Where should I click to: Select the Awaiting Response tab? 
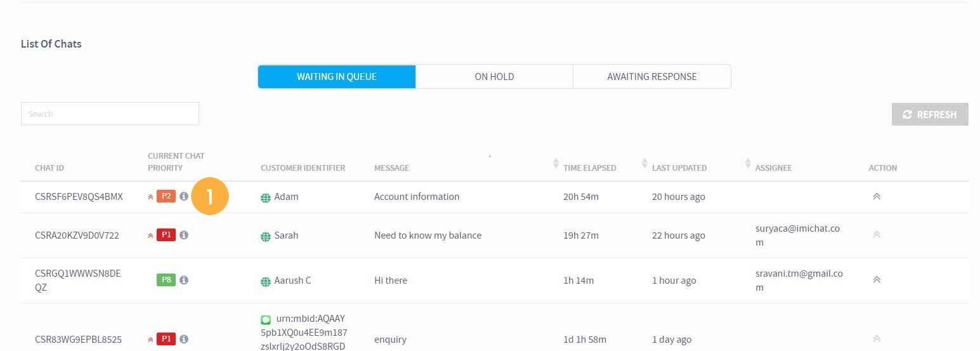tap(652, 77)
